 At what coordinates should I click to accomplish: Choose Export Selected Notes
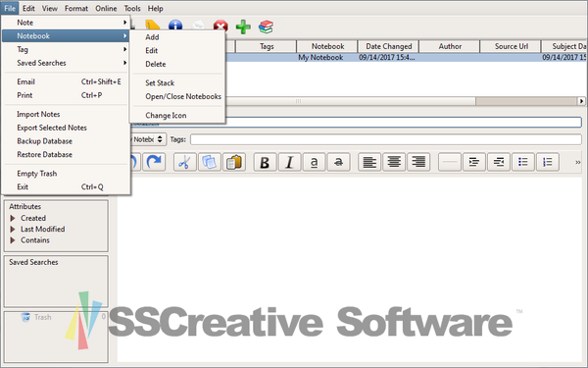(66, 128)
